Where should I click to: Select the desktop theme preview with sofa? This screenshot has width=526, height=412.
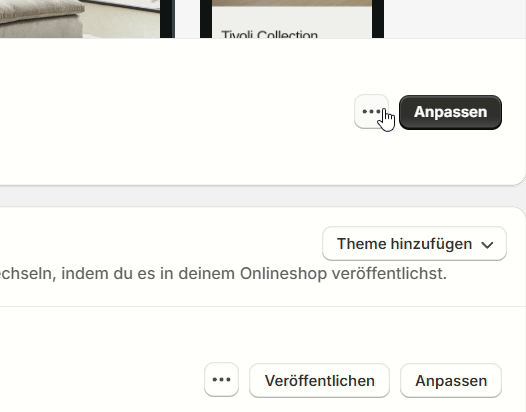[86, 19]
